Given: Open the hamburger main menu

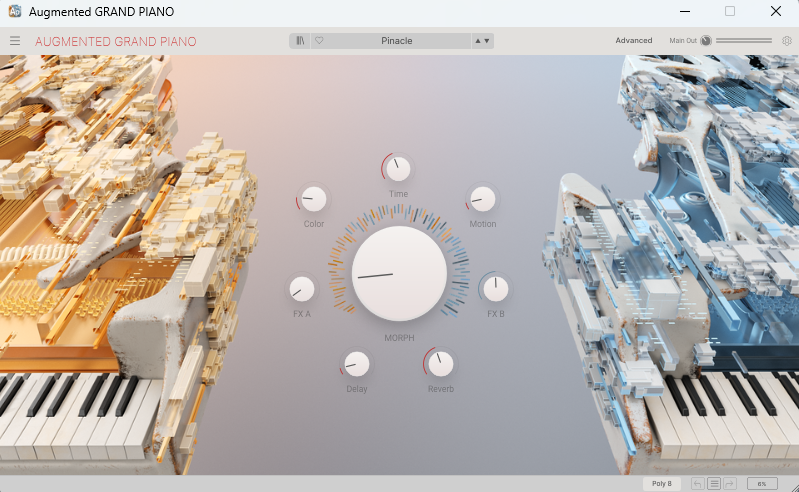Looking at the screenshot, I should point(15,41).
